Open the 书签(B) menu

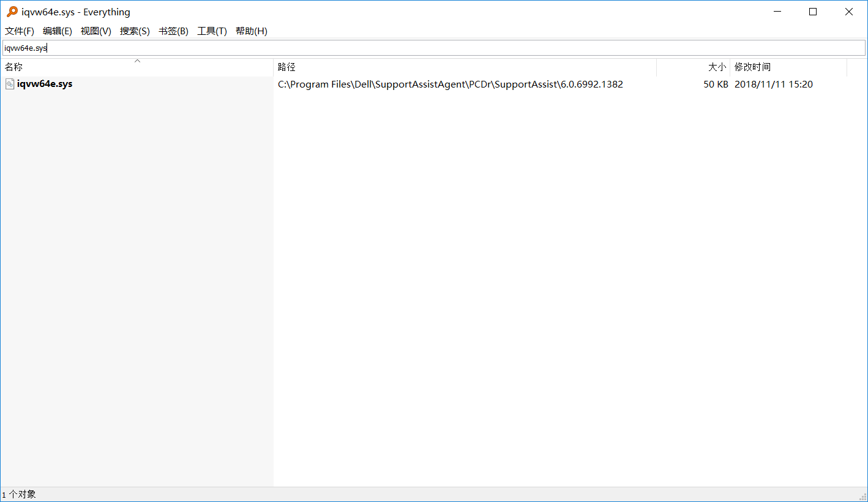click(x=173, y=31)
